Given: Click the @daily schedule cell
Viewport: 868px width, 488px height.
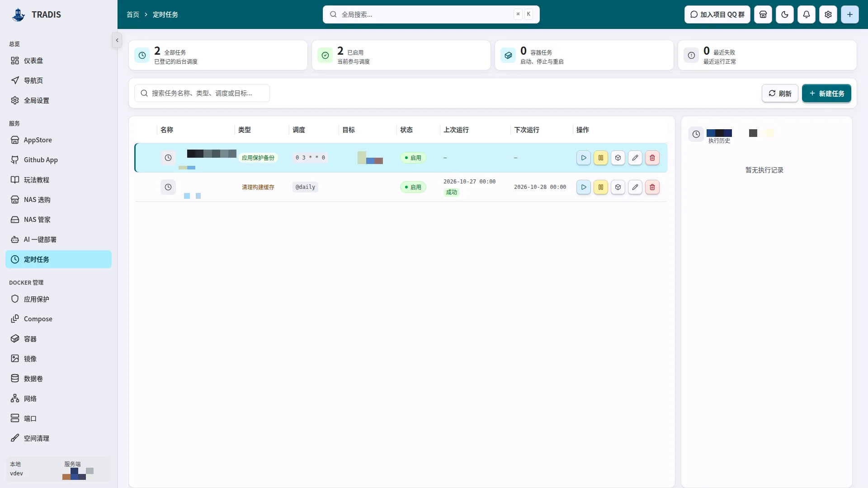Looking at the screenshot, I should tap(305, 187).
